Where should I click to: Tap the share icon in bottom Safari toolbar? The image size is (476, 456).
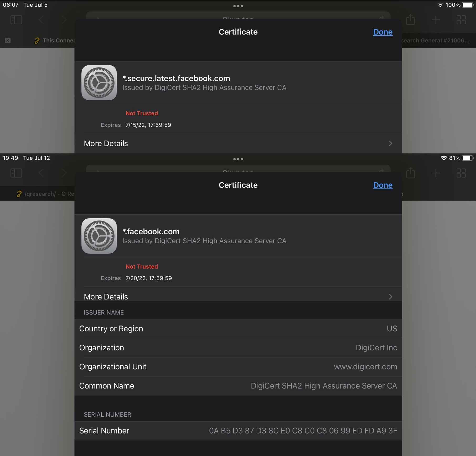pos(410,173)
